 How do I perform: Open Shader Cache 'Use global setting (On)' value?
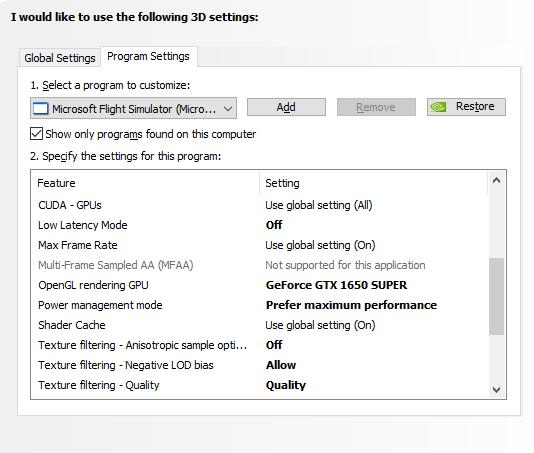[x=320, y=325]
